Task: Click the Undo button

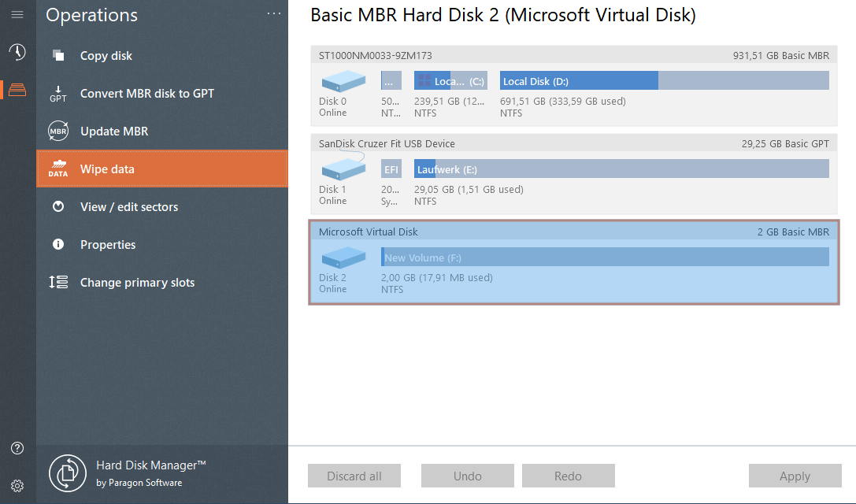Action: 467,476
